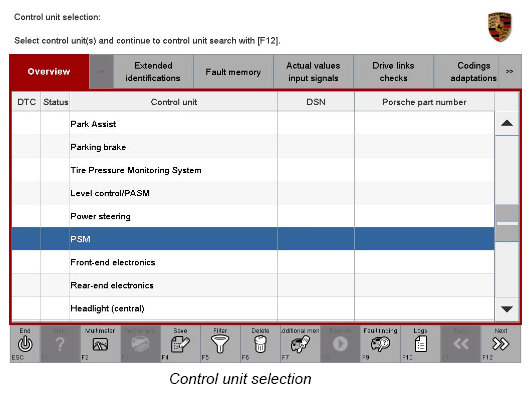Click the Status column header

click(56, 102)
